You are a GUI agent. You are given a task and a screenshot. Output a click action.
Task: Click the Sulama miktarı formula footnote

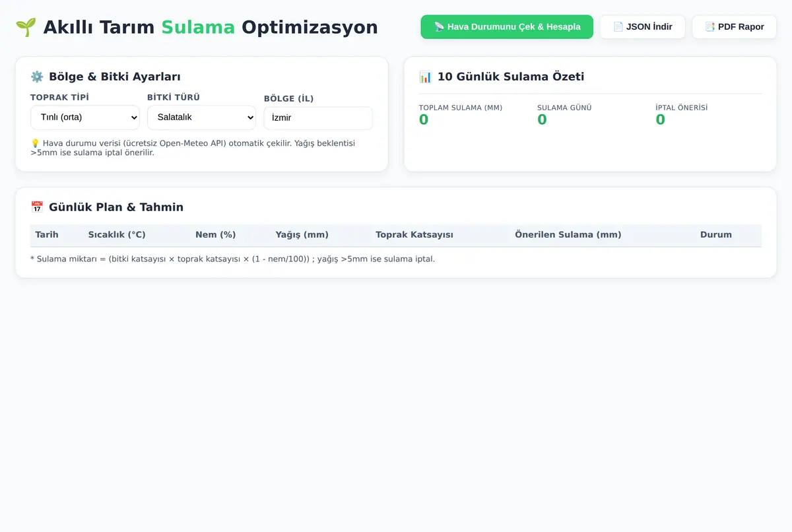233,259
